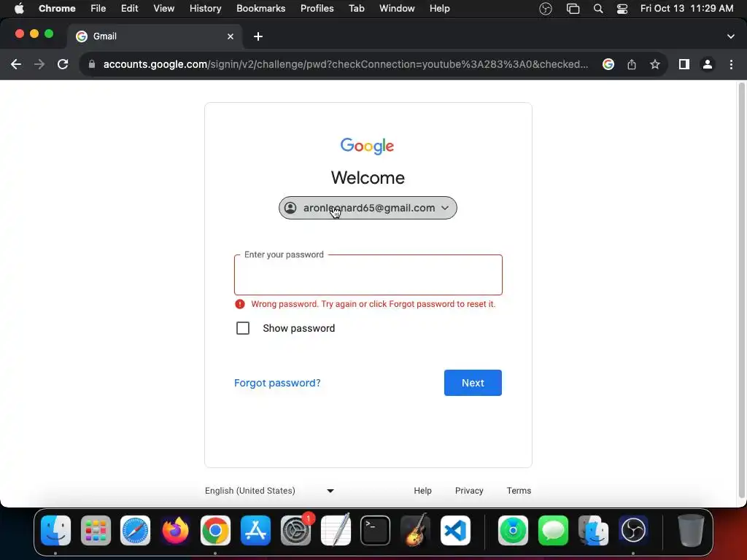The height and width of the screenshot is (560, 747).
Task: Toggle the Chrome side panel icon
Action: pyautogui.click(x=684, y=64)
